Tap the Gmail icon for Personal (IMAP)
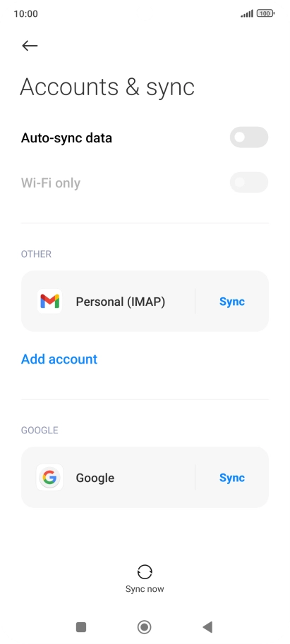Screen dimensions: 290x644 [x=50, y=302]
